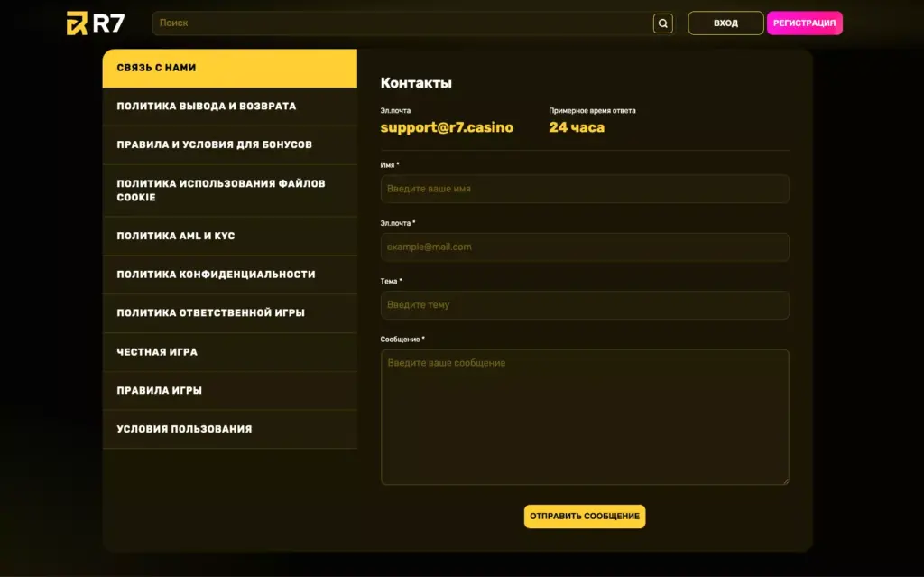Select the СВЯЗЬ С НАМИ menu item

[x=230, y=68]
